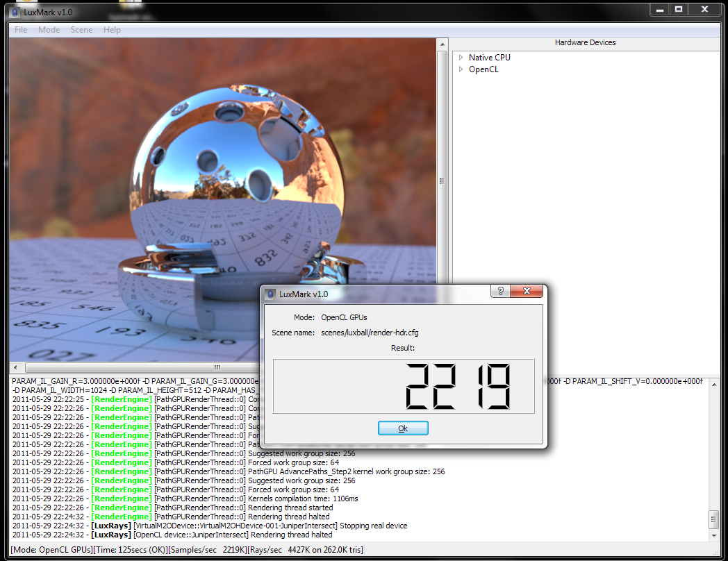Click the LuxMark icon in main title bar

coord(15,12)
